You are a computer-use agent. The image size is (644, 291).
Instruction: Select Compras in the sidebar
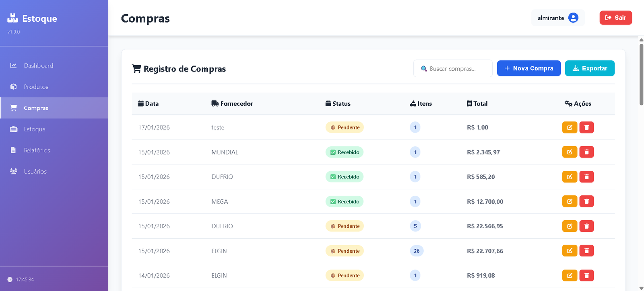(x=54, y=108)
